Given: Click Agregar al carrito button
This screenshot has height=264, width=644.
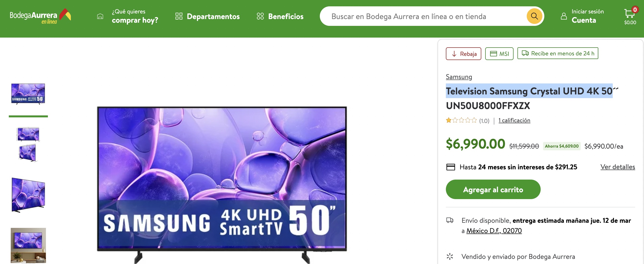Looking at the screenshot, I should (493, 189).
